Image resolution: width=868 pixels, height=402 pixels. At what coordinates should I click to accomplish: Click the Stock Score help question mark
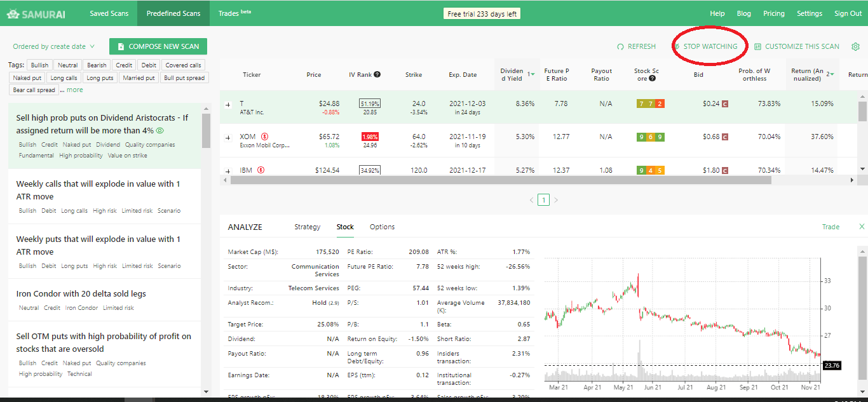tap(653, 79)
